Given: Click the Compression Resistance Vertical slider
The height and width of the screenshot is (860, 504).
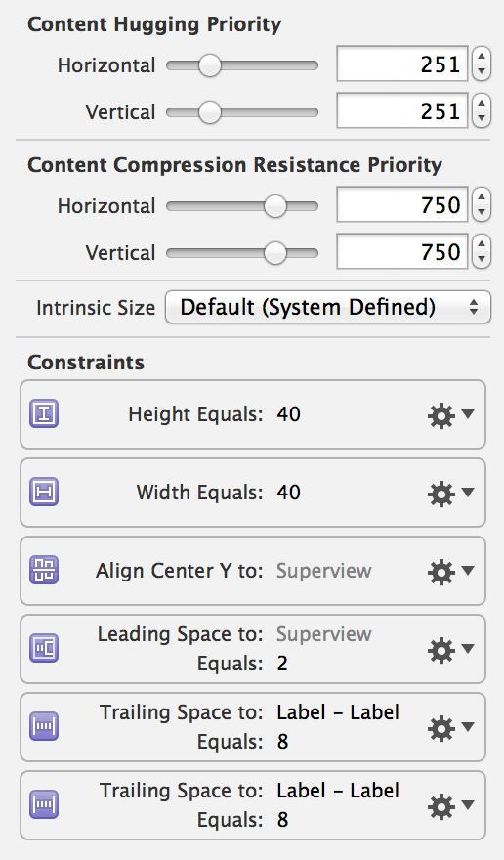Looking at the screenshot, I should (x=242, y=253).
